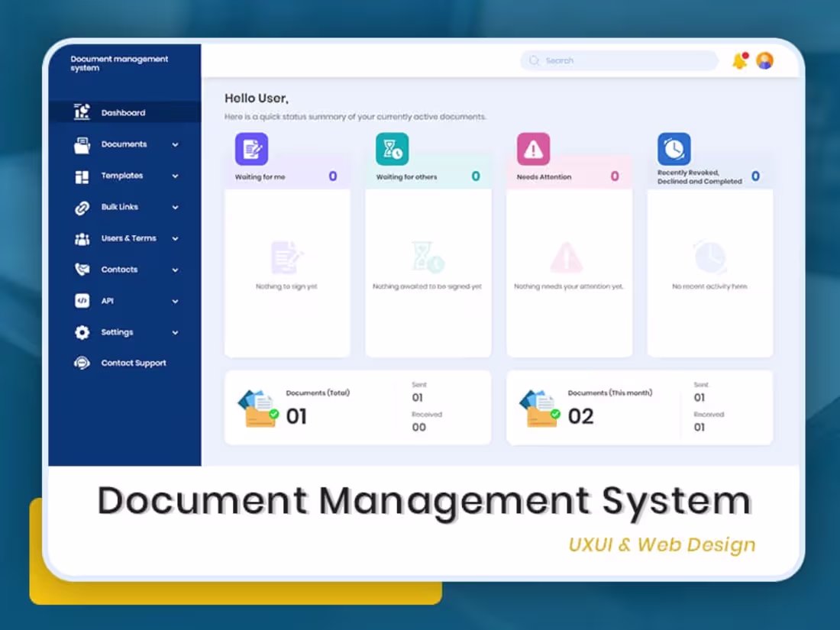The image size is (840, 630).
Task: Click the Recently Revoked clock icon
Action: tap(674, 149)
